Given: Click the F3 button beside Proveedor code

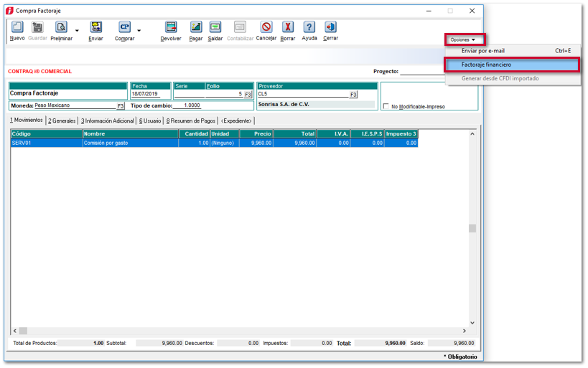Looking at the screenshot, I should coord(353,94).
